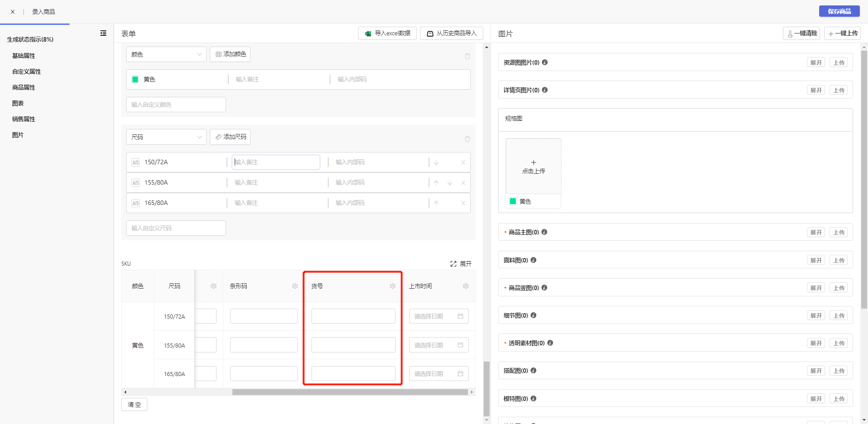Open settings gear for 条形码 column
Viewport: 868px width, 424px height.
[295, 286]
